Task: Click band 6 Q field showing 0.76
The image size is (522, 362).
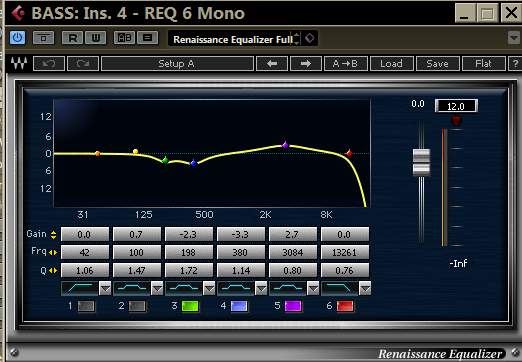Action: coord(345,270)
